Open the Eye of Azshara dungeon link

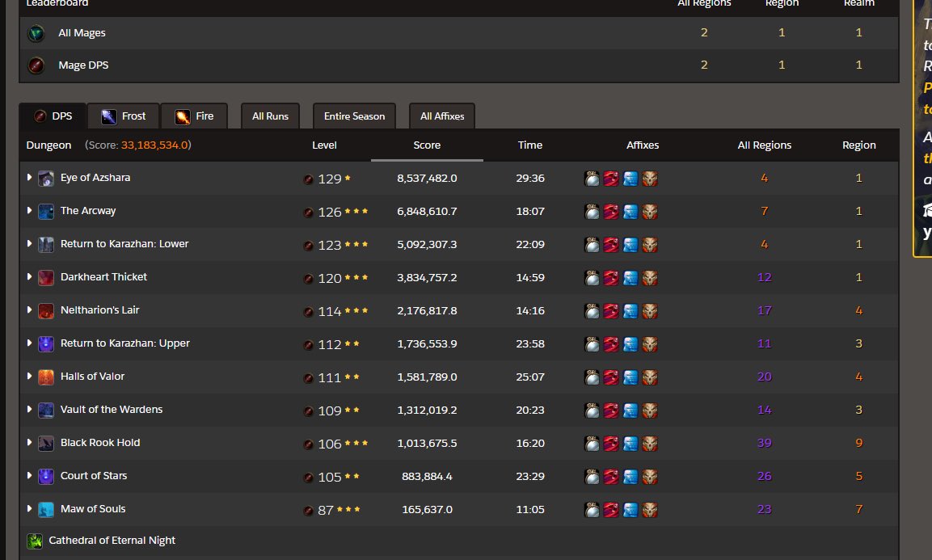tap(95, 178)
